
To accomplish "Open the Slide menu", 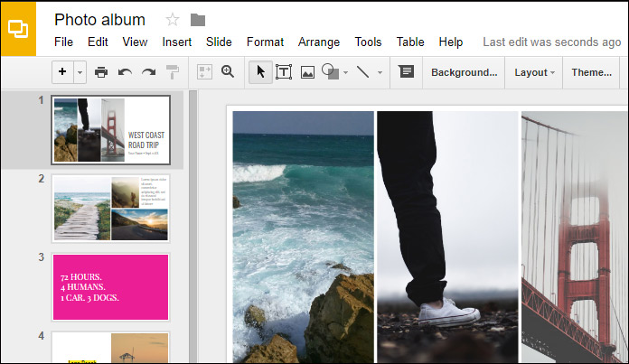I will [219, 42].
